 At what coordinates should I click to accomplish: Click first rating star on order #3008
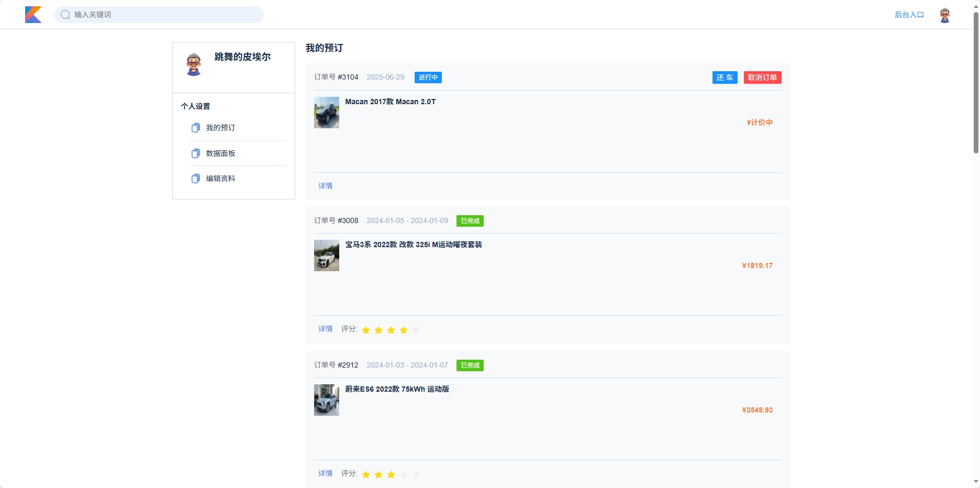pos(366,330)
